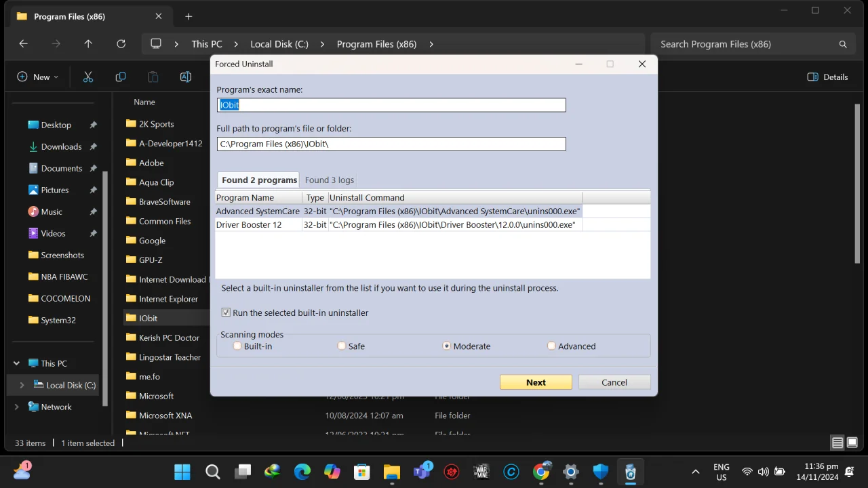Image resolution: width=868 pixels, height=488 pixels.
Task: Select the Moderate scanning mode
Action: tap(447, 346)
